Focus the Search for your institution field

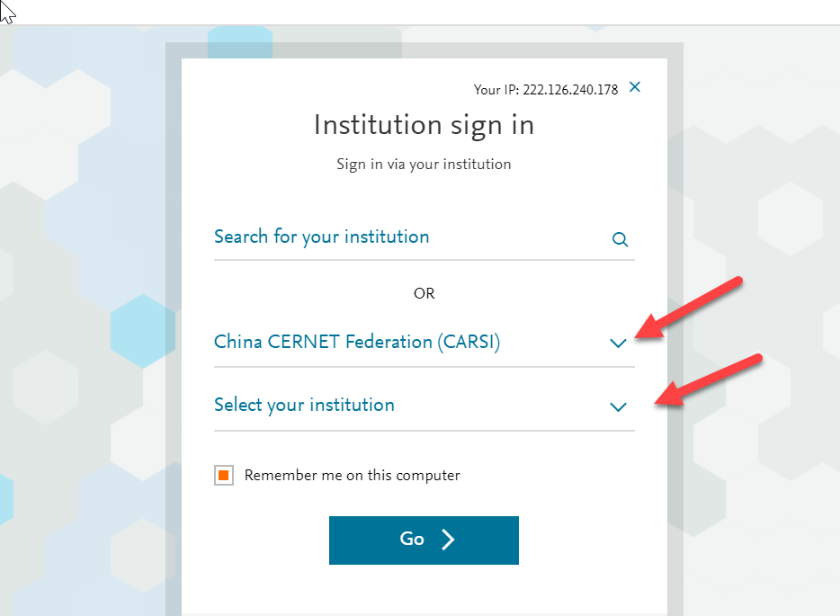pyautogui.click(x=424, y=237)
